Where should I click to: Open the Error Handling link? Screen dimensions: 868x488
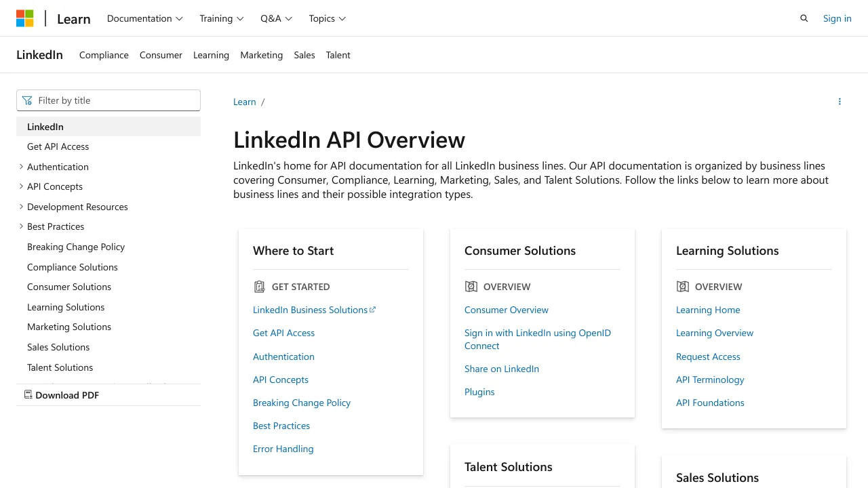coord(283,449)
